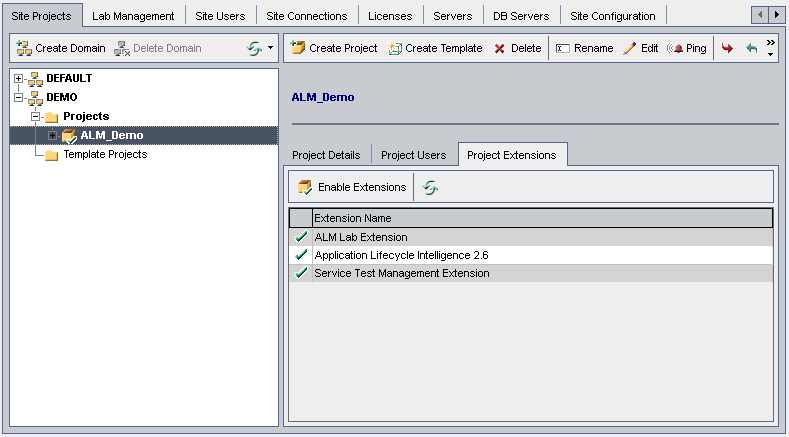
Task: Open the toolbar overflow chevron menu
Action: tap(770, 48)
